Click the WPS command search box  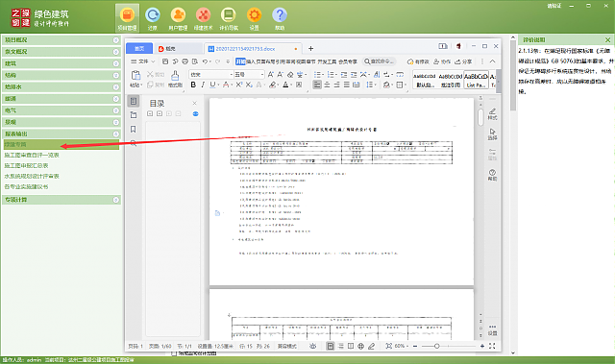(x=379, y=61)
